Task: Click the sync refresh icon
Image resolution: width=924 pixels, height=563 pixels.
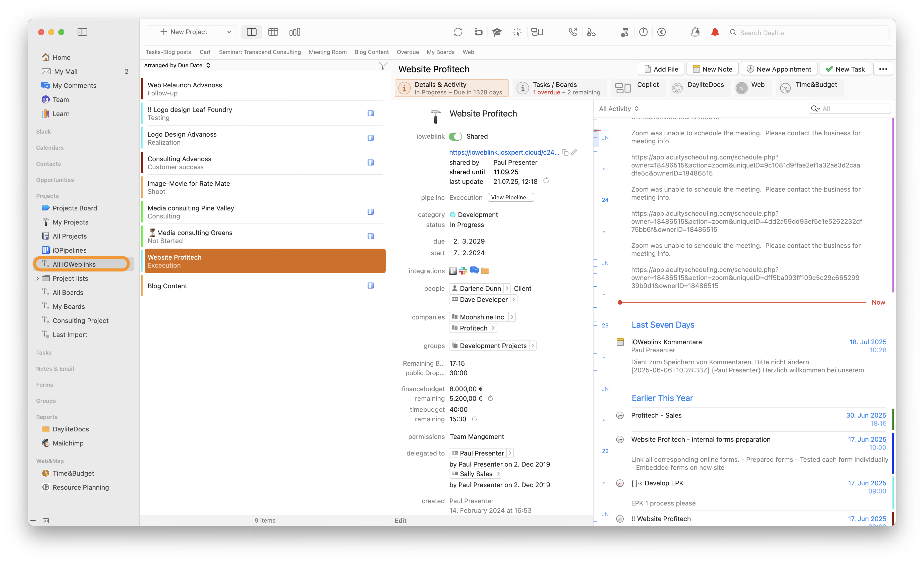Action: (x=458, y=32)
